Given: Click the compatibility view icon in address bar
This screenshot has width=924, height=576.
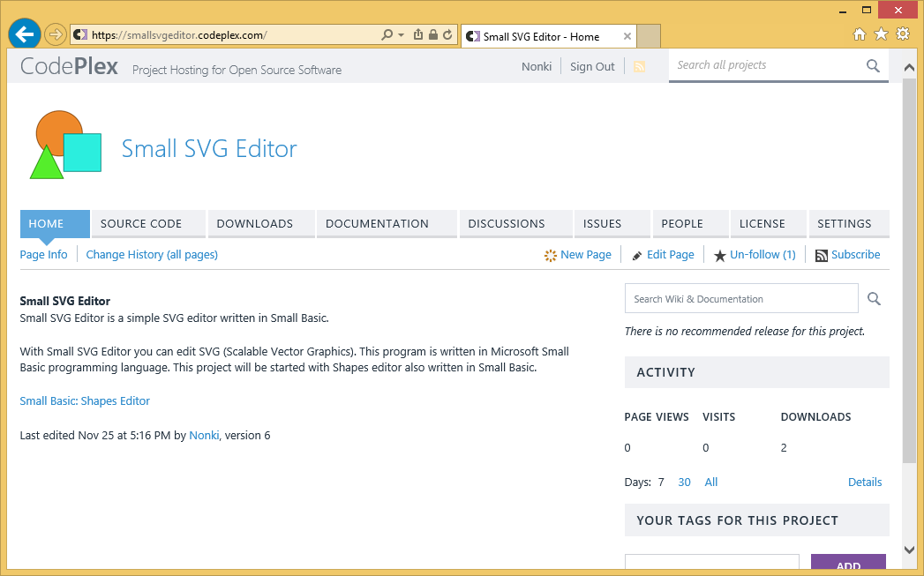Looking at the screenshot, I should pos(418,34).
